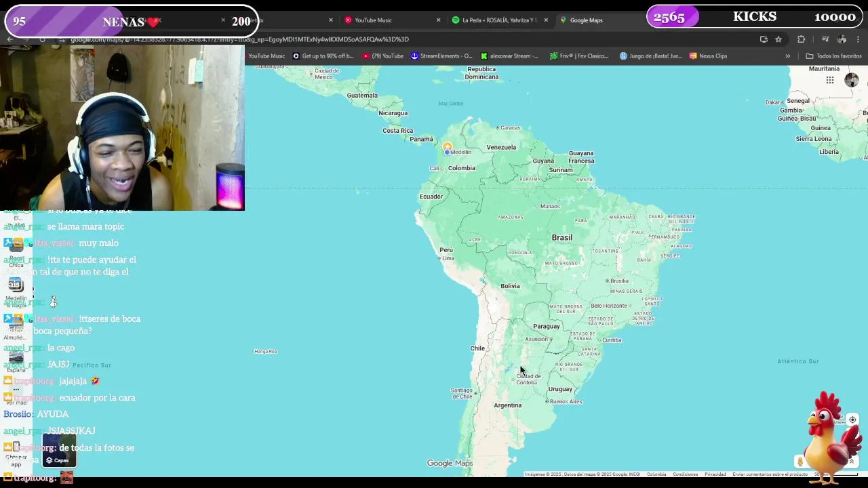Open the YouTube Music bookmark
This screenshot has width=868, height=488.
267,56
